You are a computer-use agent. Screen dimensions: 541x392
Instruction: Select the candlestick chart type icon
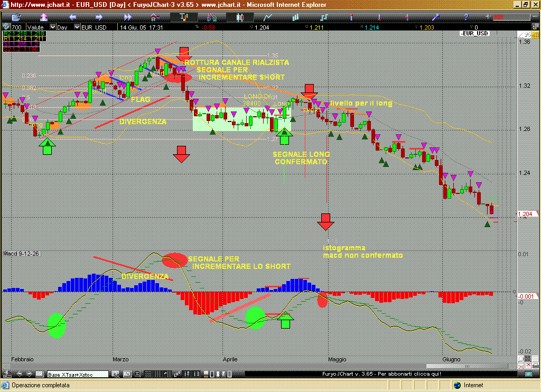tap(240, 17)
